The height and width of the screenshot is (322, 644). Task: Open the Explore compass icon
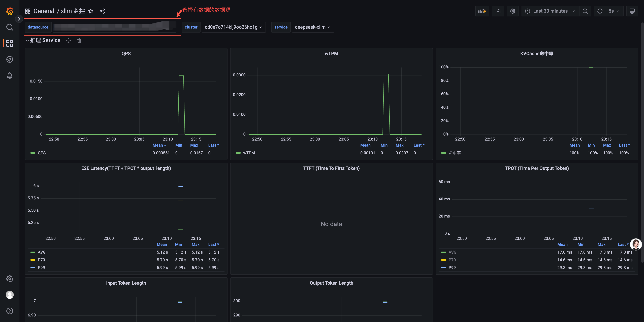[10, 59]
